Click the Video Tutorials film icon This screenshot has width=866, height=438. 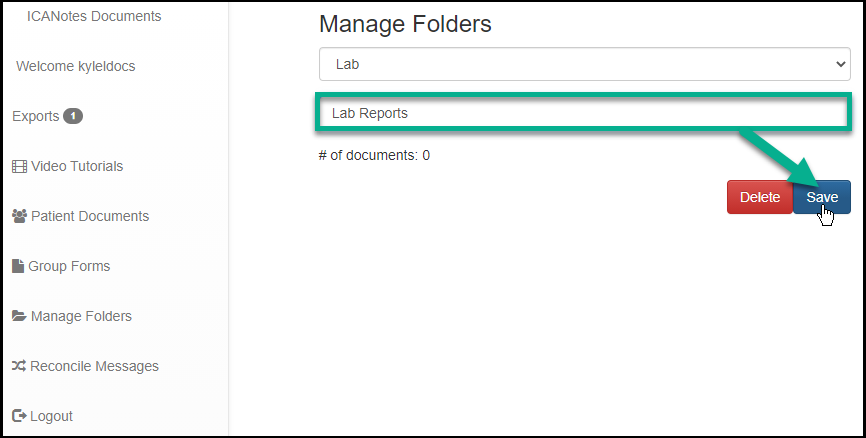(x=19, y=166)
